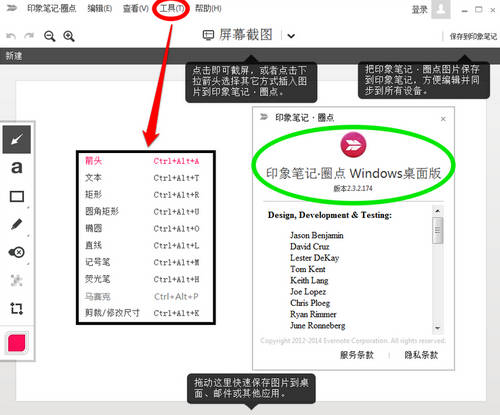Screen dimensions: 500x415
Task: Open the 查看(V) menu
Action: point(136,8)
